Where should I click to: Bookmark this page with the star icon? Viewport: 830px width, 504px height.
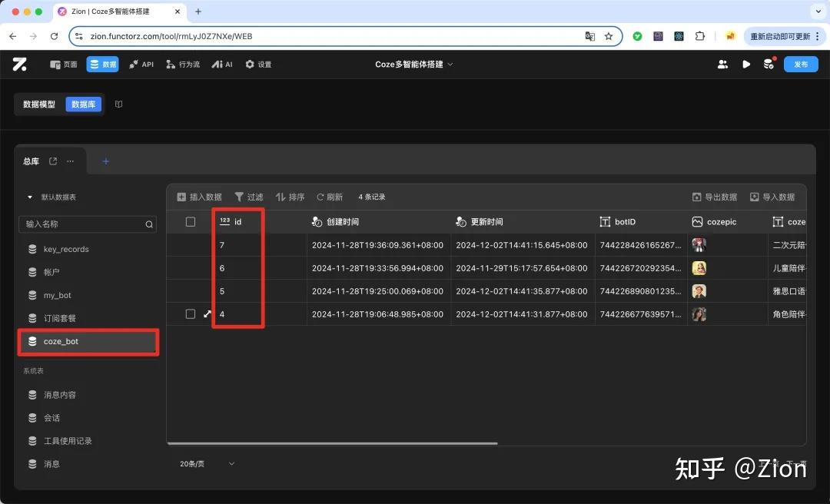pos(609,36)
